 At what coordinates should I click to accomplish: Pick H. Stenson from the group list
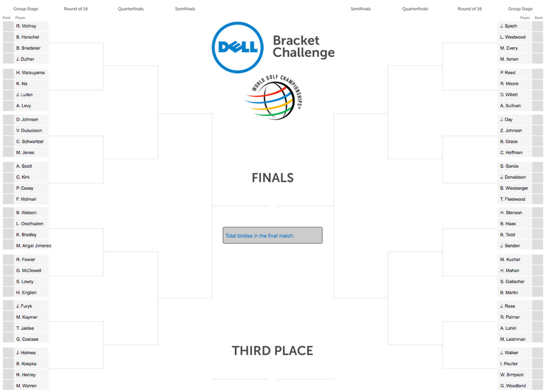515,213
